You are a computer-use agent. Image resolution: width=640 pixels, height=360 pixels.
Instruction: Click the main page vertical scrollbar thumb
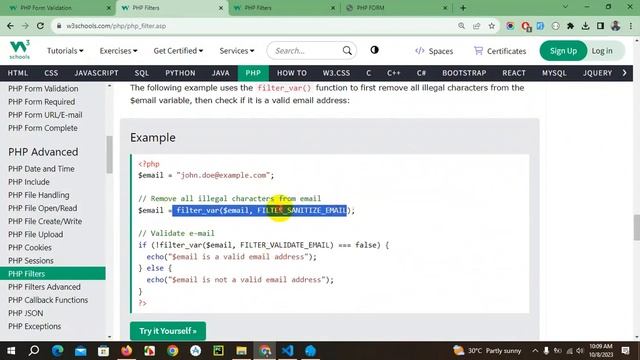(636, 227)
